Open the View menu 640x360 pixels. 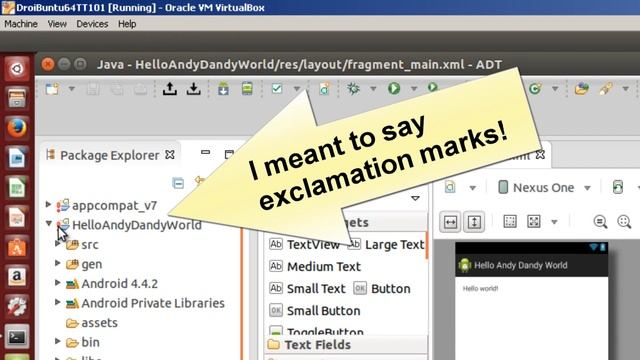(57, 24)
